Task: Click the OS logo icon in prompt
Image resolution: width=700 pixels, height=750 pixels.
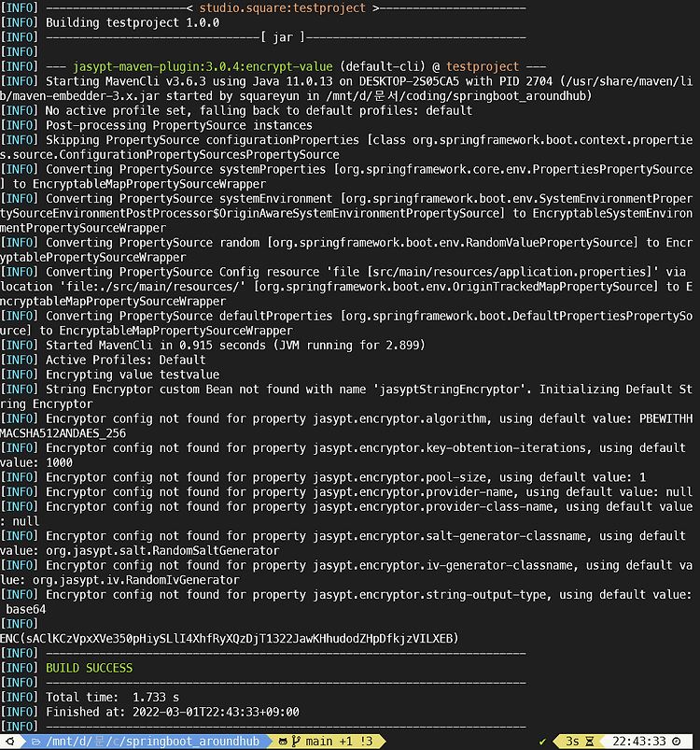Action: (x=10, y=742)
